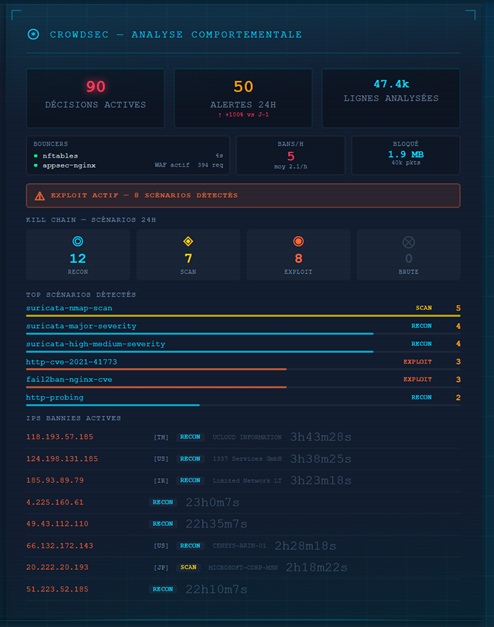The width and height of the screenshot is (494, 627).
Task: Click the green status dot beside nftables
Action: click(36, 156)
